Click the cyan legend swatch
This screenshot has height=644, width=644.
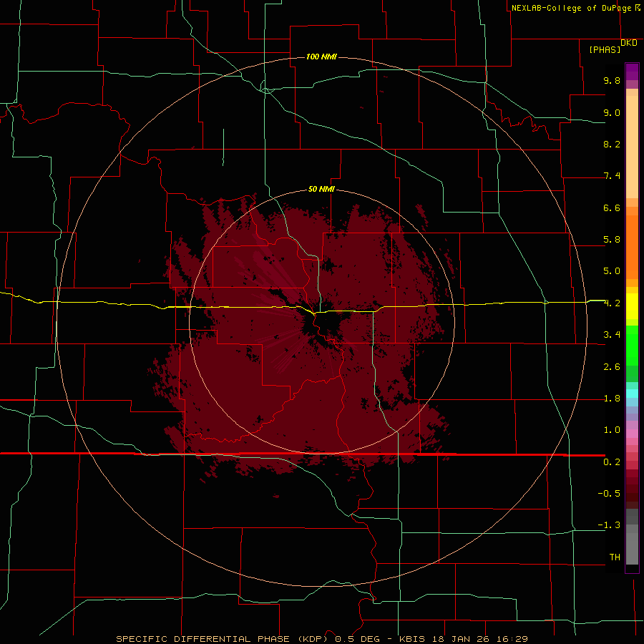pos(632,394)
